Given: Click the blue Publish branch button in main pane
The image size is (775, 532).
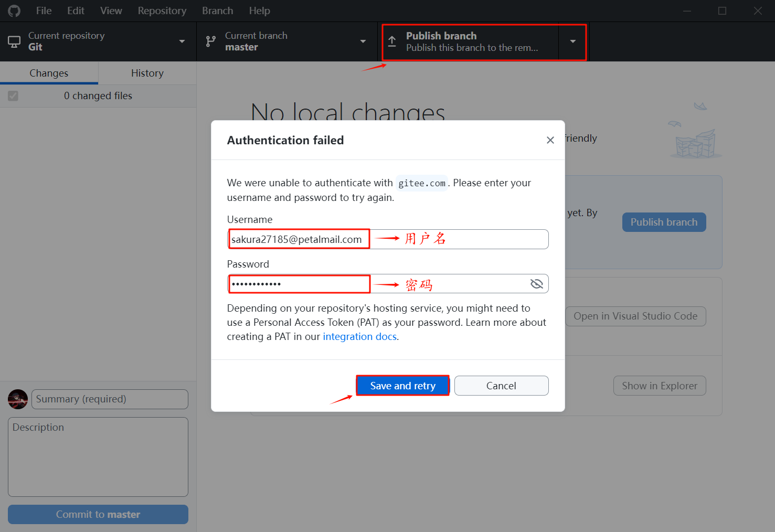Looking at the screenshot, I should [x=664, y=222].
